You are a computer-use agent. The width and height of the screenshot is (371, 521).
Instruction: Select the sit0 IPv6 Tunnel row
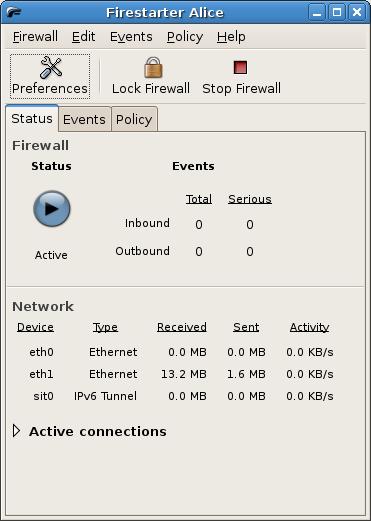(181, 396)
